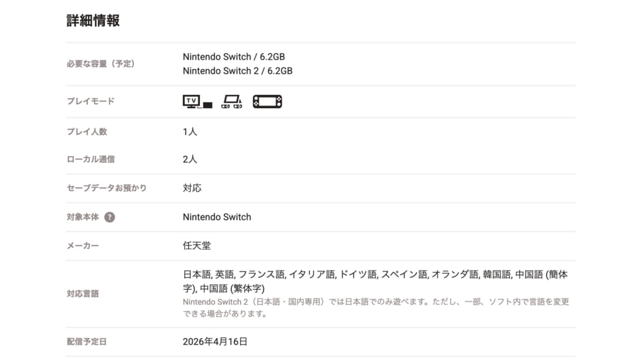Screen dimensions: 644x362
Task: Click the プレイ人数 row label
Action: click(x=87, y=132)
